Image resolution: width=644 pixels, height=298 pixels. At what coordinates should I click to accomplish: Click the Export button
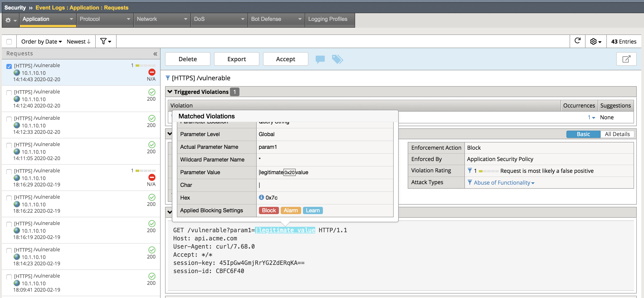pyautogui.click(x=237, y=59)
